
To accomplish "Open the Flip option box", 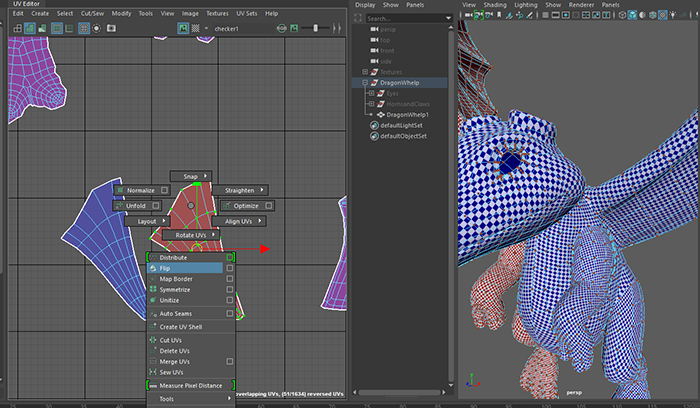I will coord(229,268).
